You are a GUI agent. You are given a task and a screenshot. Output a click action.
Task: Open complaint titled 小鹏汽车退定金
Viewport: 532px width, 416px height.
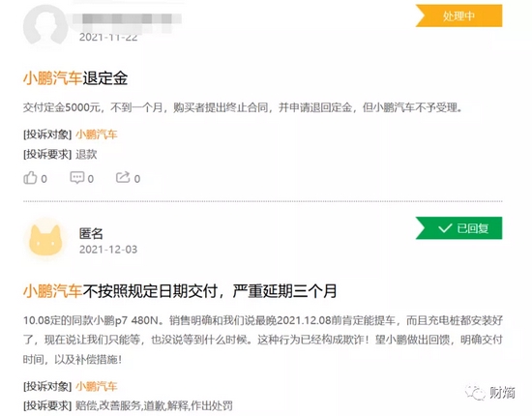coord(75,78)
